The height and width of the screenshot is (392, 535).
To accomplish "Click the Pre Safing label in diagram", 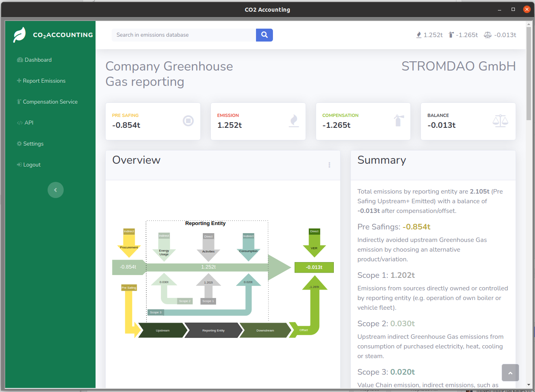I will (129, 288).
